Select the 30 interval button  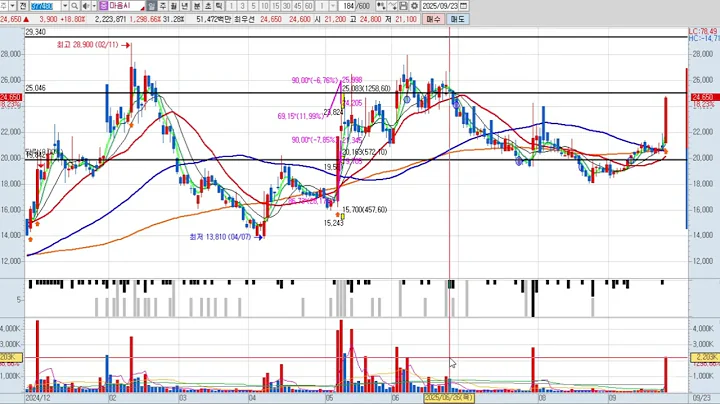pos(287,6)
